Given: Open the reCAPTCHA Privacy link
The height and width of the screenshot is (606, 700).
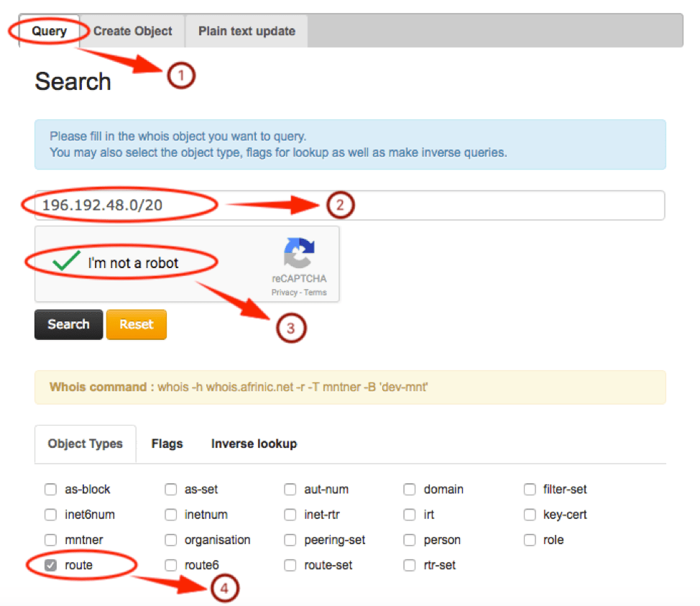Looking at the screenshot, I should click(284, 293).
